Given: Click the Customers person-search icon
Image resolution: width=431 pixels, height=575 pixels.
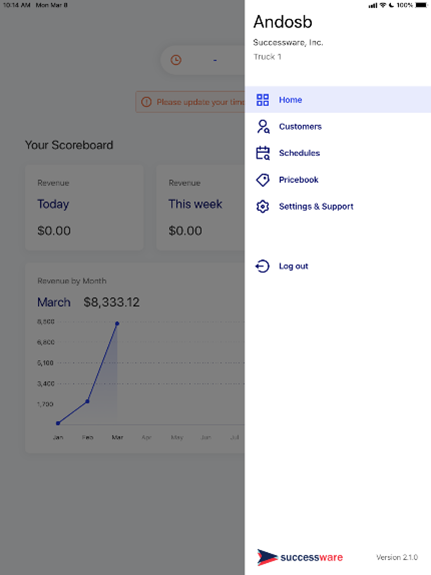Looking at the screenshot, I should [x=263, y=127].
